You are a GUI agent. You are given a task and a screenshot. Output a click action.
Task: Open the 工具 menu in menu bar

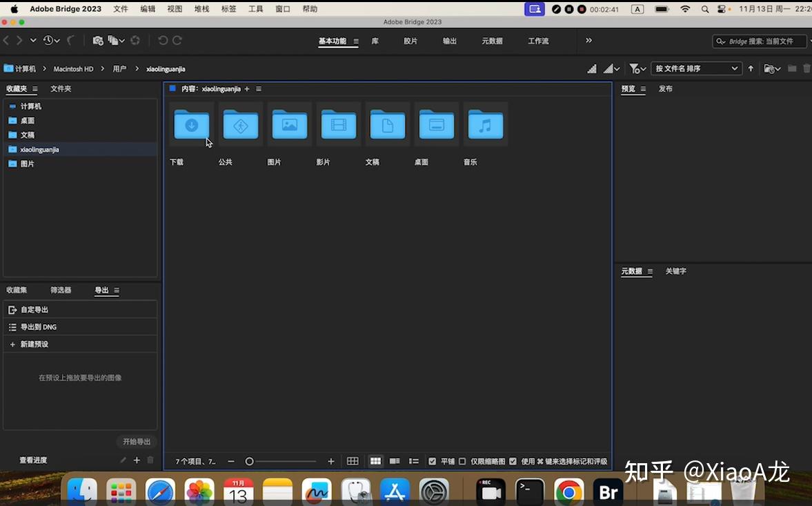click(x=255, y=9)
